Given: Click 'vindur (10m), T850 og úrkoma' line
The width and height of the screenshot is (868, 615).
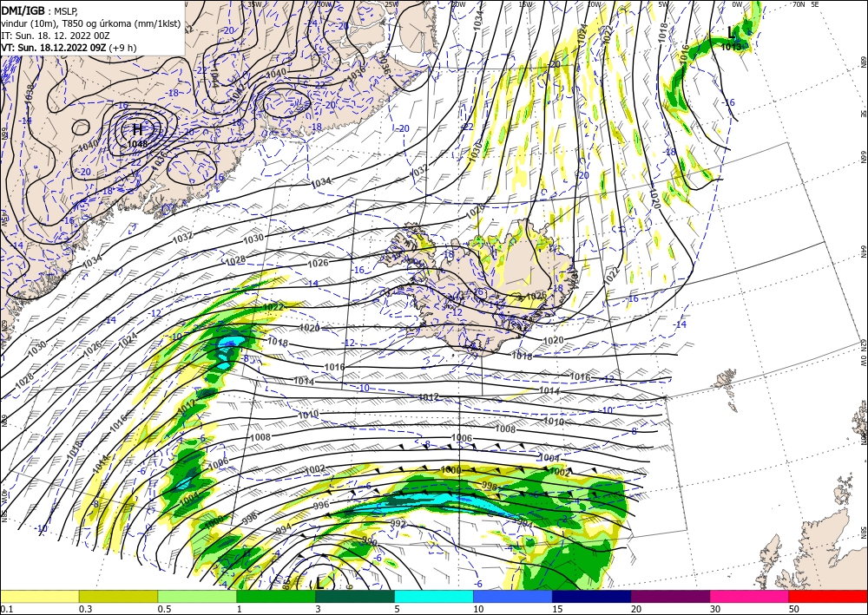Looking at the screenshot, I should [x=91, y=23].
